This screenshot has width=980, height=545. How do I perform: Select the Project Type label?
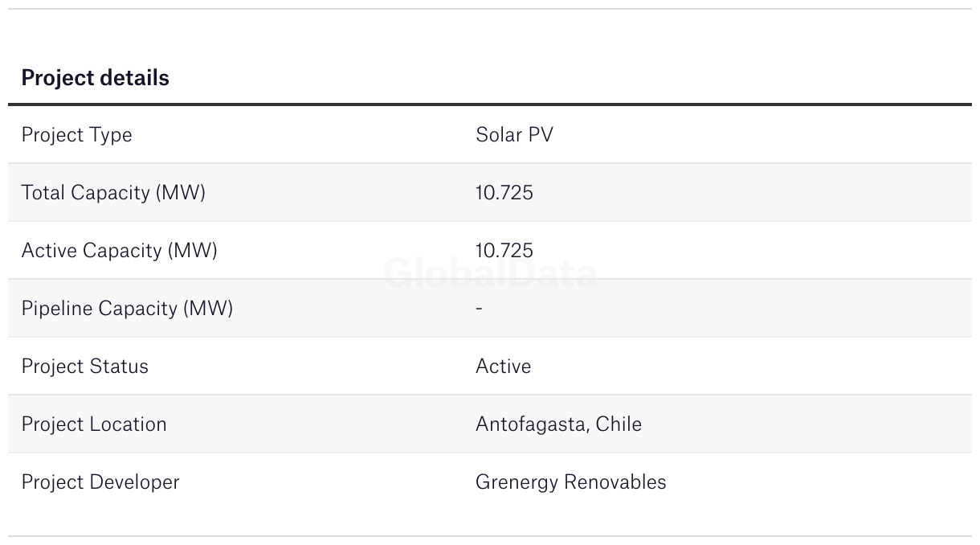point(76,135)
